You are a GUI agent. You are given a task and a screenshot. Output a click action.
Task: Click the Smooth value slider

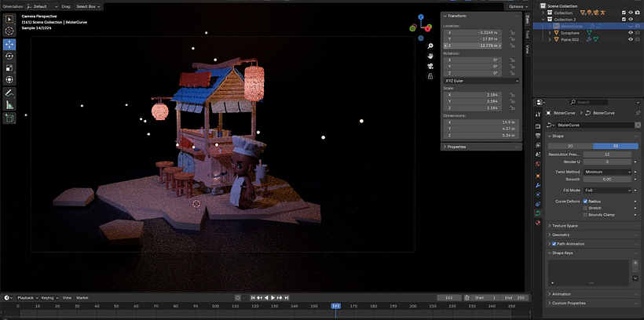pos(607,179)
